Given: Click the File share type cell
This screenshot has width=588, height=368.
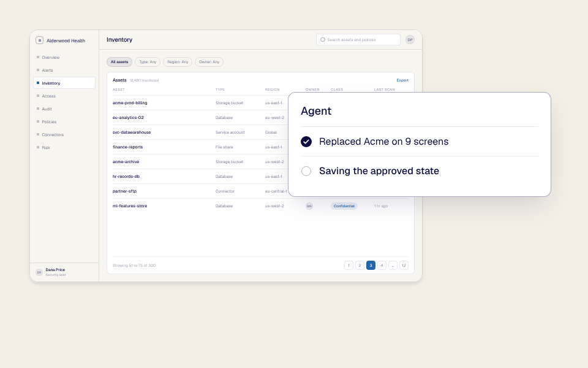Looking at the screenshot, I should pyautogui.click(x=224, y=147).
